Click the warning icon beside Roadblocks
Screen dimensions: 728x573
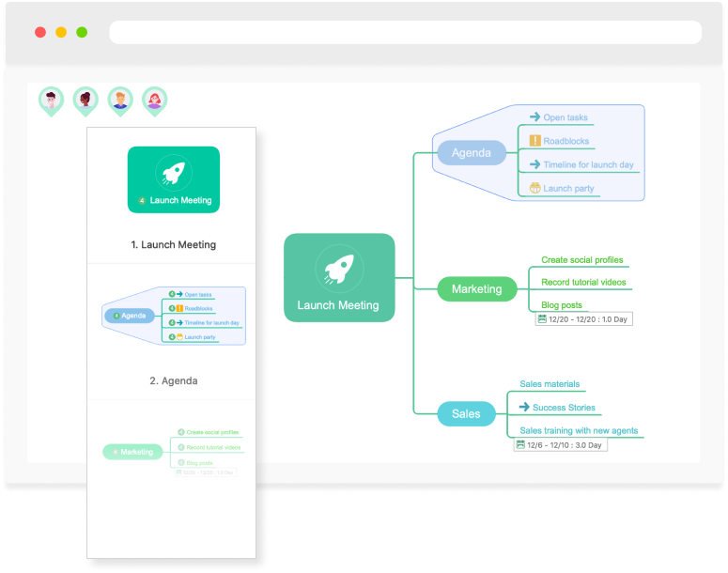[x=534, y=141]
